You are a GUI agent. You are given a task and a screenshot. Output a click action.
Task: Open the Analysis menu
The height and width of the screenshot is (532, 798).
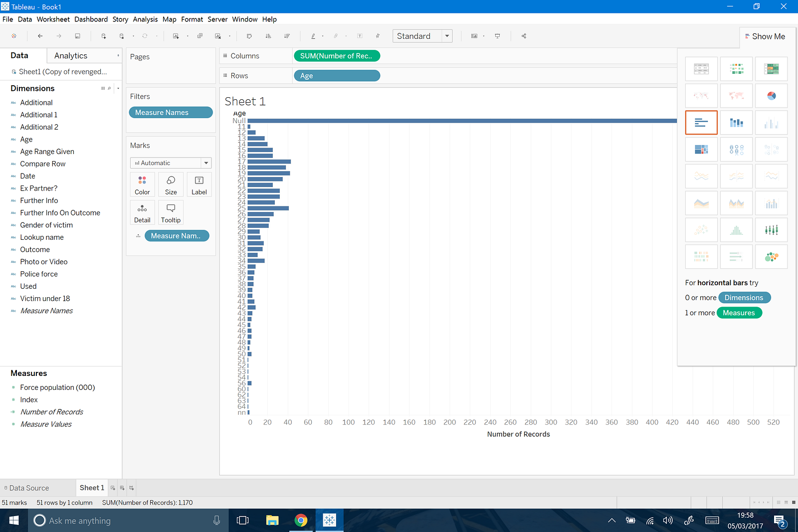click(145, 19)
